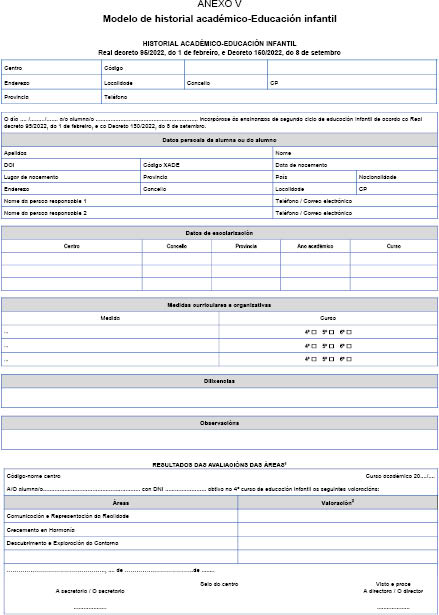Click the Apelidos field in personal data
Image resolution: width=439 pixels, height=615 pixels.
coord(137,153)
